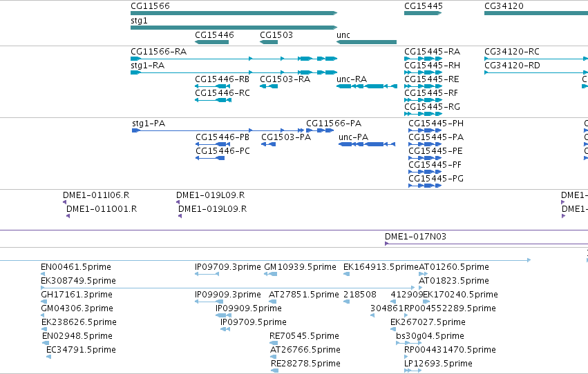
Task: Select the unc-RA transcript
Action: point(367,86)
